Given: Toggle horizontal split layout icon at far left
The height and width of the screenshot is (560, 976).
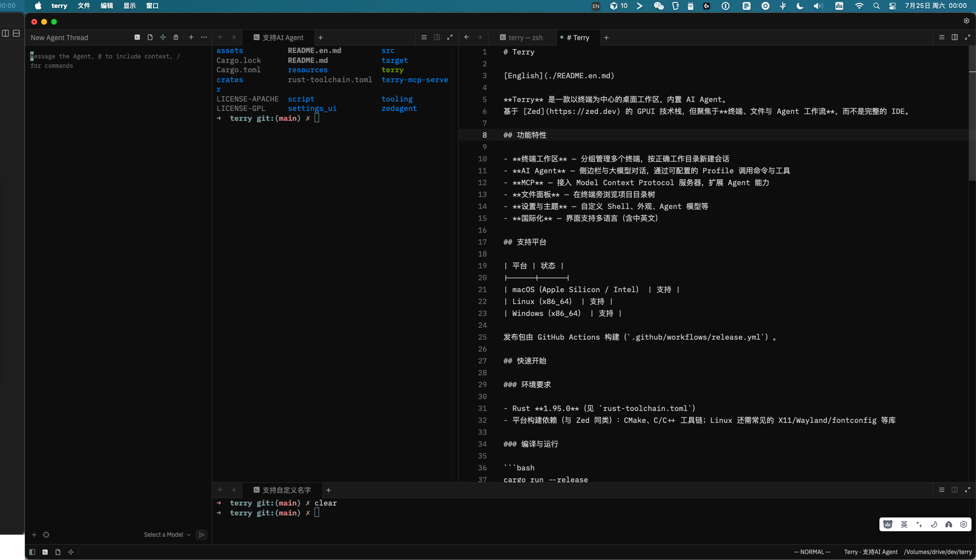Looking at the screenshot, I should (16, 33).
